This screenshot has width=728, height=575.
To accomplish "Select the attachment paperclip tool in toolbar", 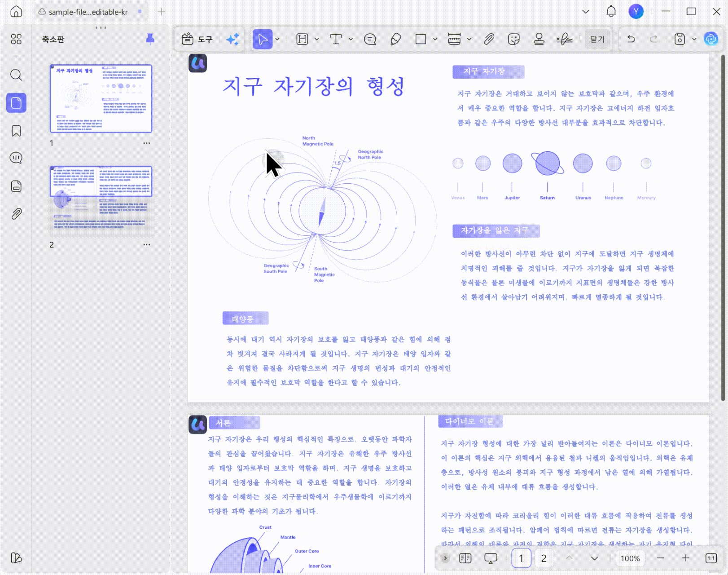I will point(489,40).
